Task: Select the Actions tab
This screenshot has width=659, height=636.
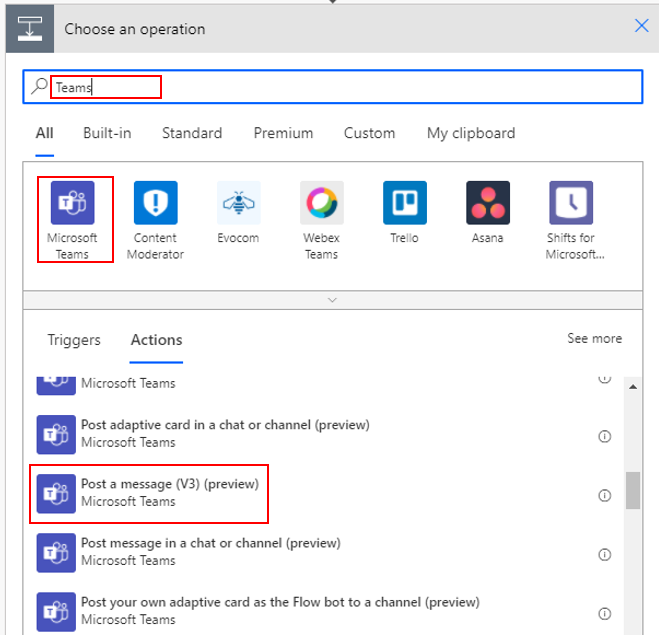Action: click(x=156, y=340)
